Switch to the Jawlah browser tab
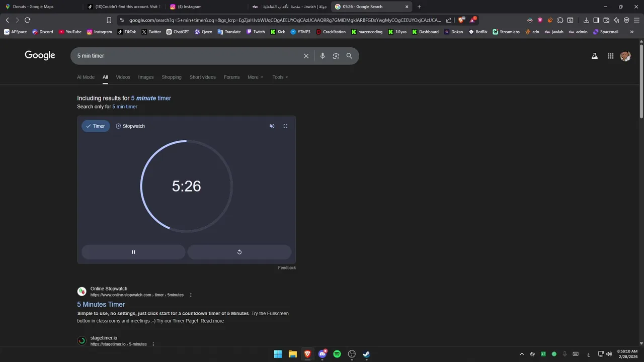This screenshot has width=644, height=362. 289,7
